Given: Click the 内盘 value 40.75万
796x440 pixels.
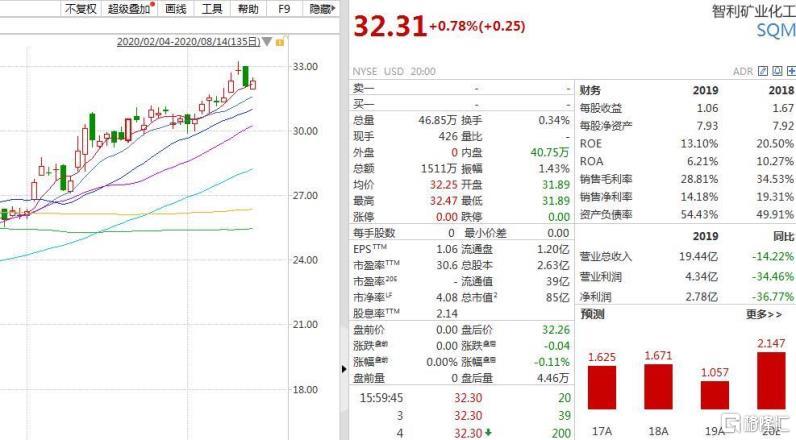Looking at the screenshot, I should pyautogui.click(x=550, y=152).
